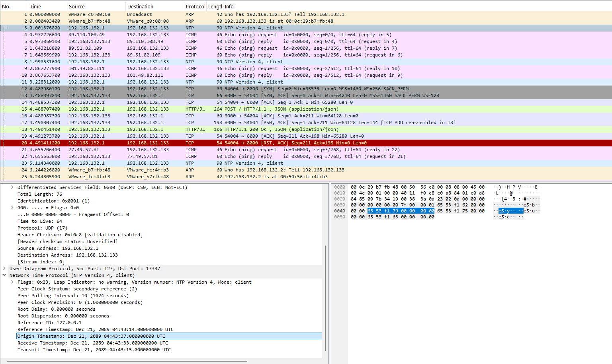Screen dimensions: 612x364
Task: Select the Protocol: UDP (17) field
Action: pos(43,228)
